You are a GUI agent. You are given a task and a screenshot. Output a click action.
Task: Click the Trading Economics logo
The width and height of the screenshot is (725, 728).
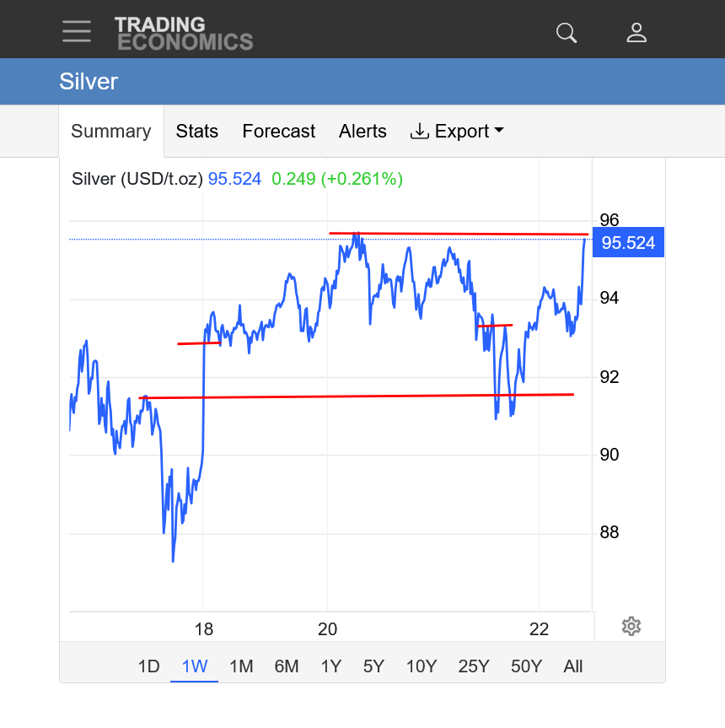[184, 33]
